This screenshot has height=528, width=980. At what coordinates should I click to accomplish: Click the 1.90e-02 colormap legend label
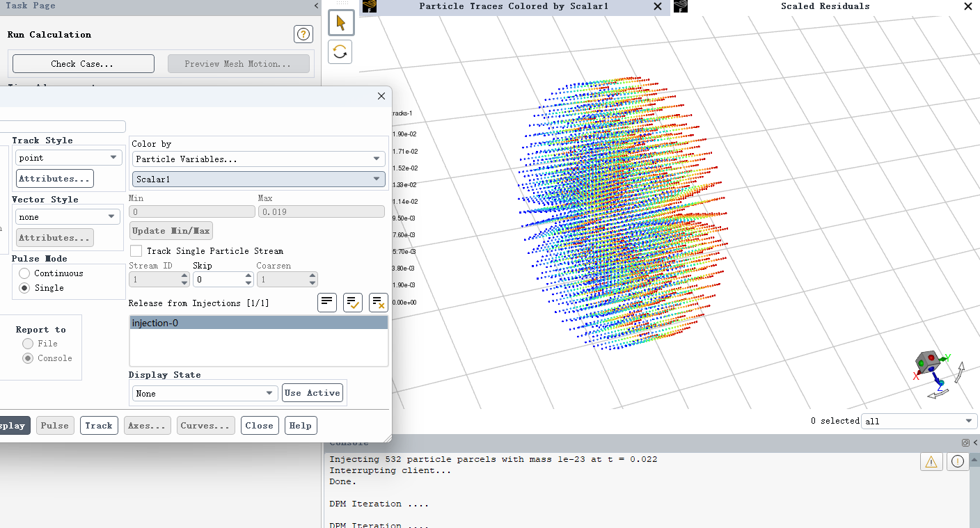pos(405,134)
